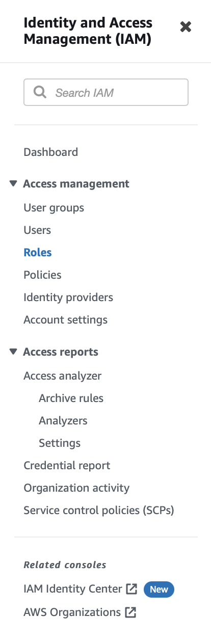Screen dimensions: 211x644
Task: Open Service control policies (SCPs)
Action: [99, 511]
